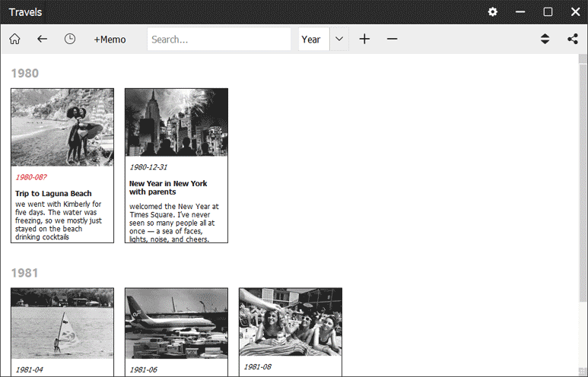Image resolution: width=588 pixels, height=377 pixels.
Task: Click the share icon
Action: pyautogui.click(x=572, y=39)
